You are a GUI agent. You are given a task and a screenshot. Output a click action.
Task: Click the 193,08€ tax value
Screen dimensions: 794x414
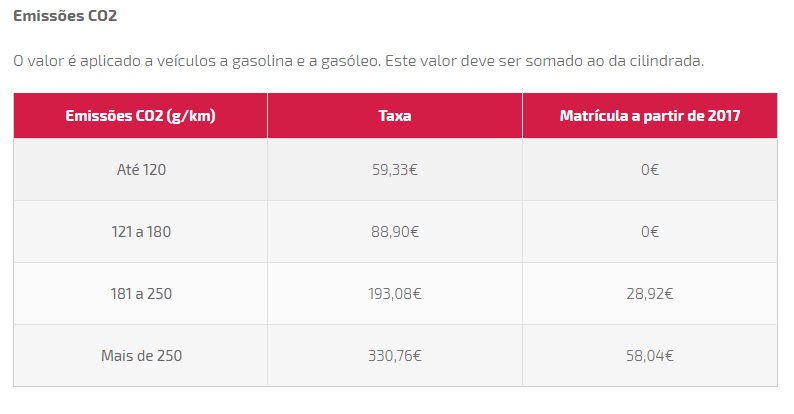(x=394, y=293)
